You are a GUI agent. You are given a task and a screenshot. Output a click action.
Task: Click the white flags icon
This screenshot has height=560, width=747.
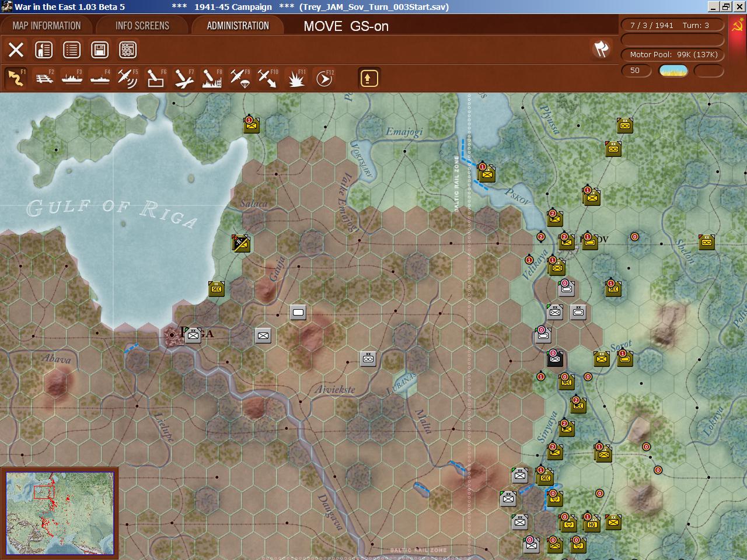point(601,49)
